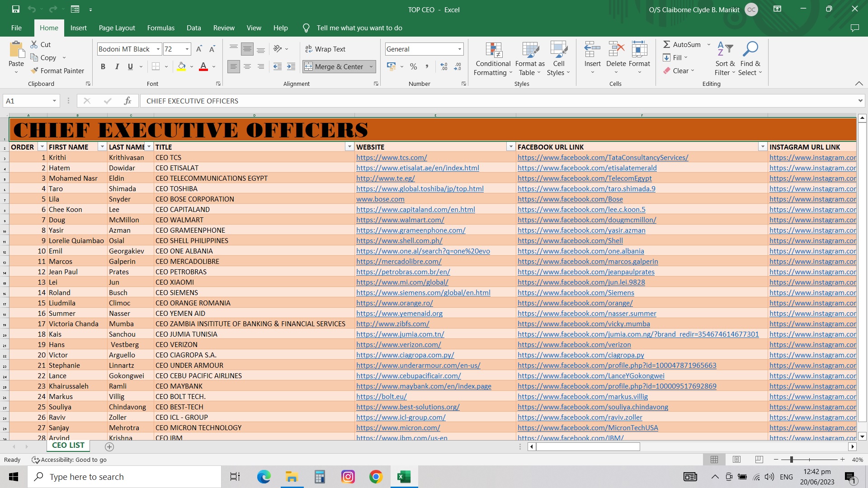868x488 pixels.
Task: Open the Formulas ribbon tab
Action: (160, 28)
